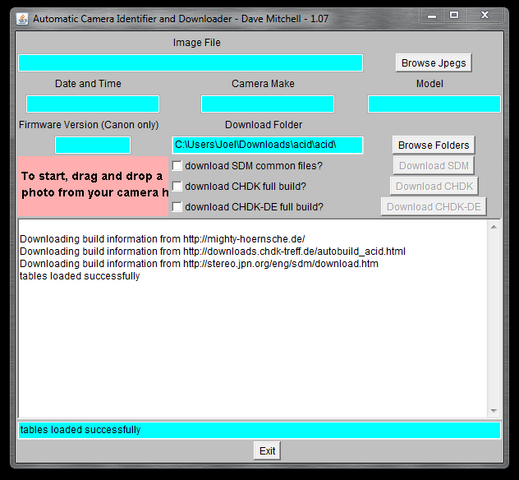The image size is (519, 480).
Task: Click the log scrollbar down arrow
Action: tap(494, 411)
